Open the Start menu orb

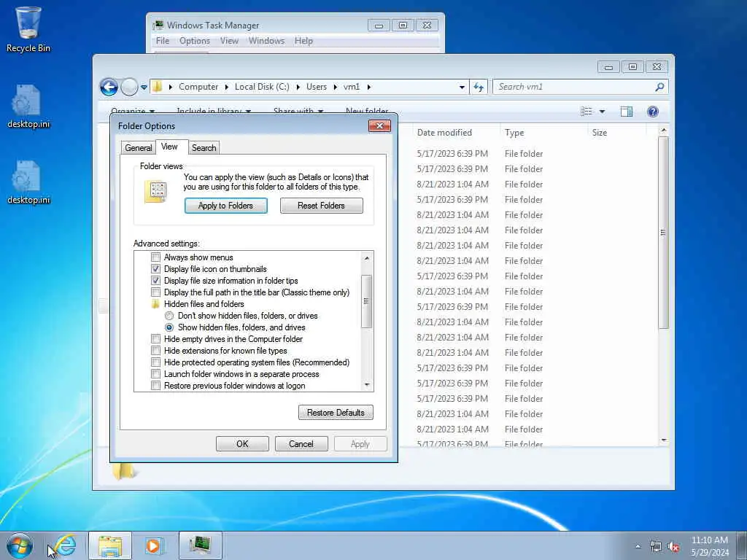pos(20,545)
